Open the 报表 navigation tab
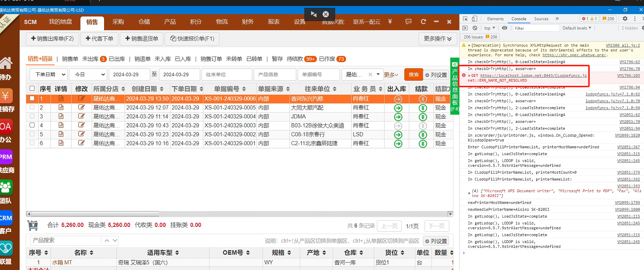The width and height of the screenshot is (644, 270). click(274, 22)
